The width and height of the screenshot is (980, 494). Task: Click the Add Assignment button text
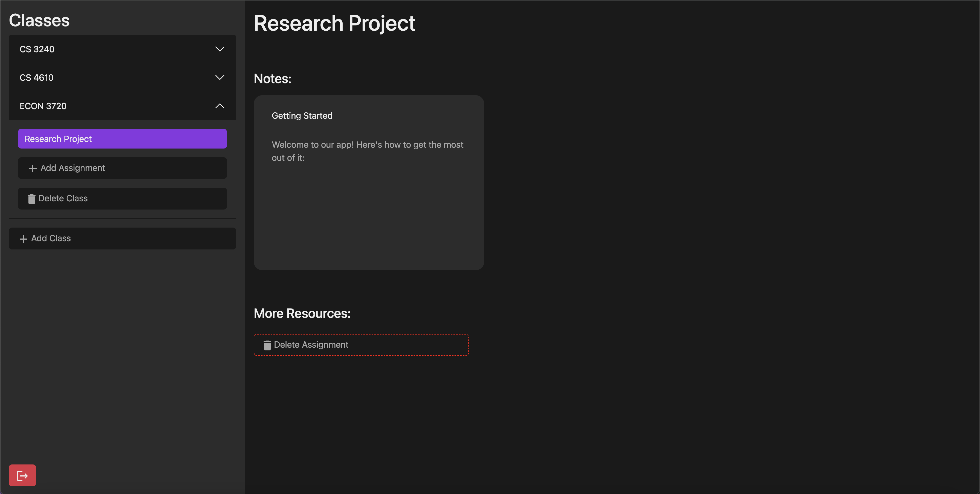click(x=73, y=168)
